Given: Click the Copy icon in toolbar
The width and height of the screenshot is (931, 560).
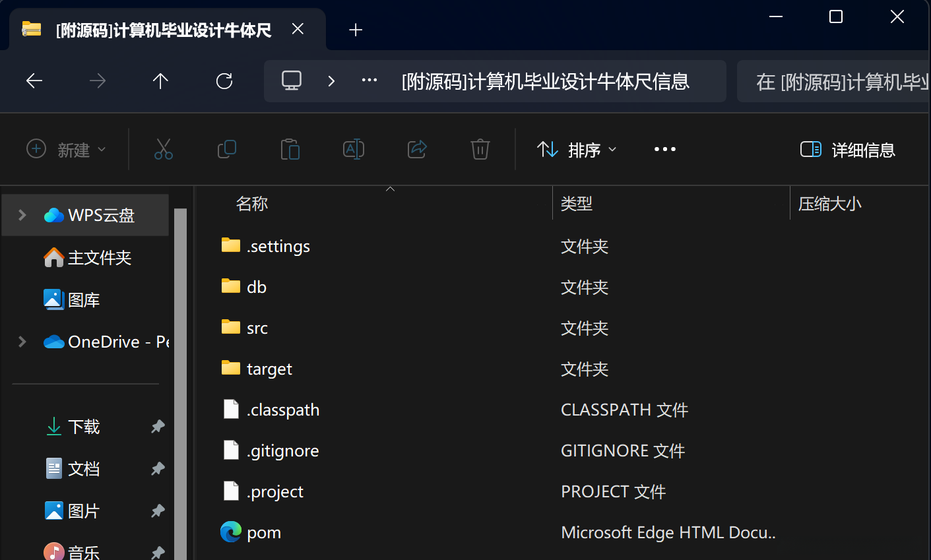Looking at the screenshot, I should pyautogui.click(x=227, y=149).
